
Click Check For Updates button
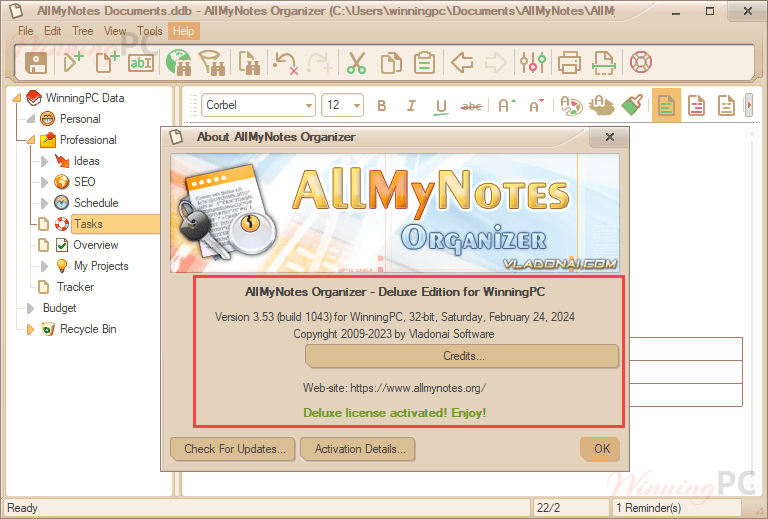[233, 449]
